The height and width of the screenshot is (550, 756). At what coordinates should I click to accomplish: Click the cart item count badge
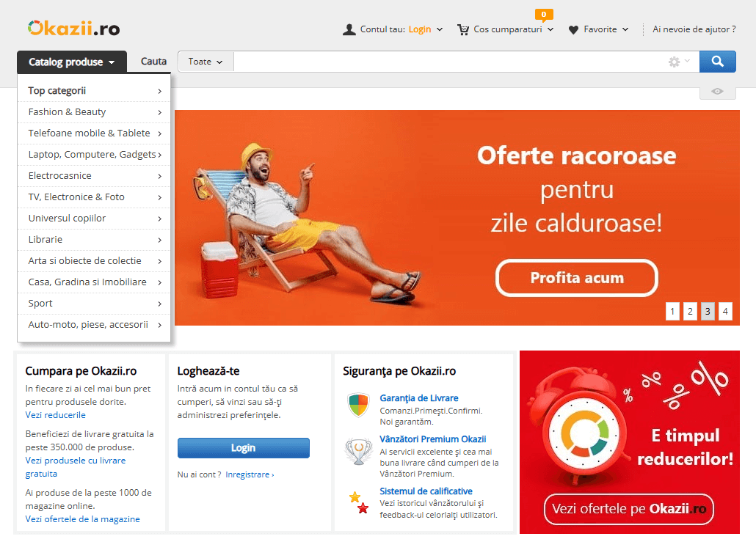click(x=544, y=15)
